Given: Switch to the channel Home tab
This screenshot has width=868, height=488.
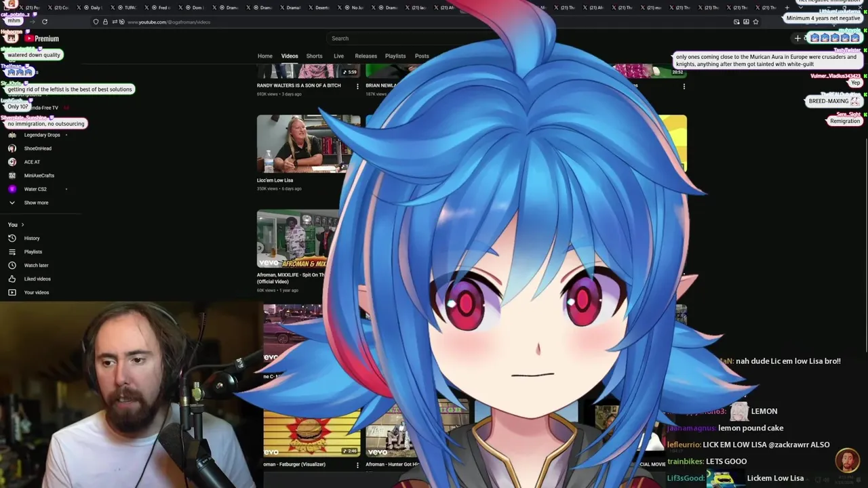Looking at the screenshot, I should tap(264, 56).
